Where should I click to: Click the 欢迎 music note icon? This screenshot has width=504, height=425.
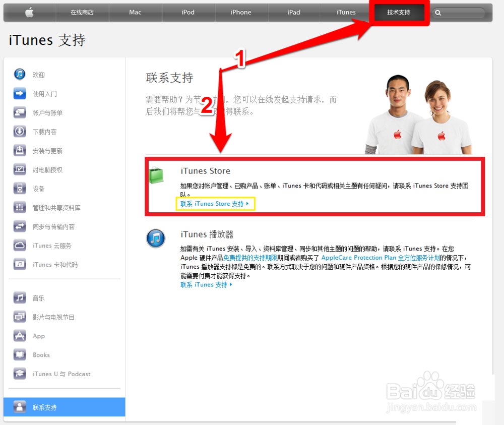(x=20, y=74)
